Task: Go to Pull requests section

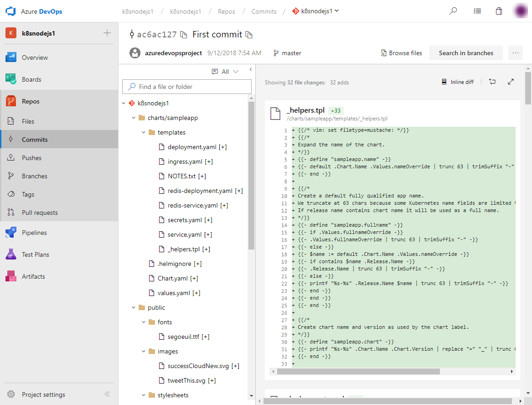Action: 40,213
